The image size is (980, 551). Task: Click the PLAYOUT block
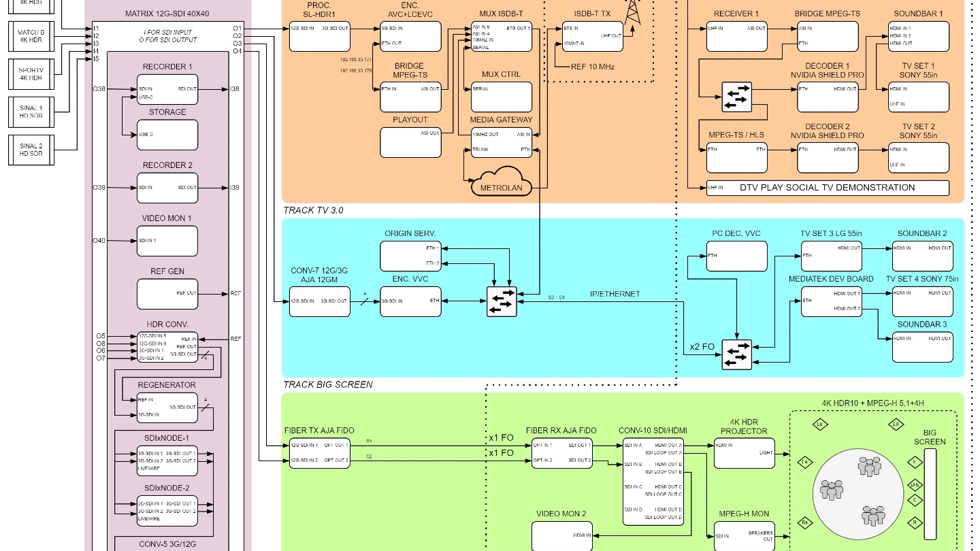tap(410, 141)
